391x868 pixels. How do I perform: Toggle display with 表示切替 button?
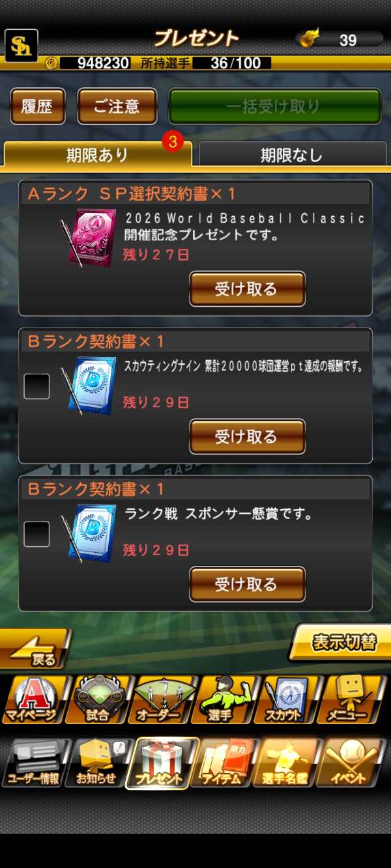(340, 642)
